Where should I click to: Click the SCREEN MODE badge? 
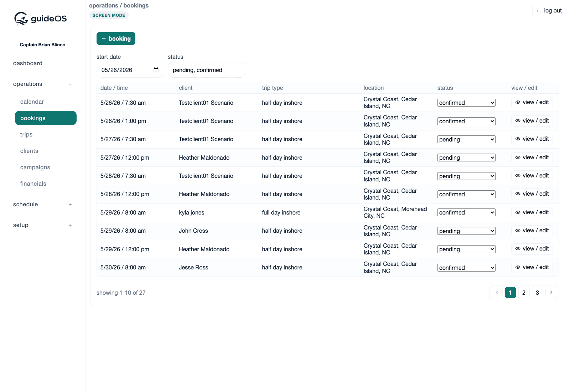[109, 15]
